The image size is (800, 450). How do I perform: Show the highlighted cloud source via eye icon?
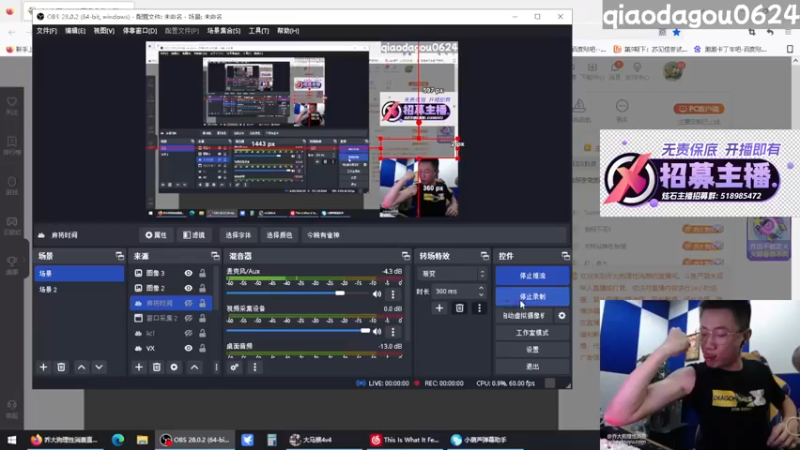coord(188,303)
